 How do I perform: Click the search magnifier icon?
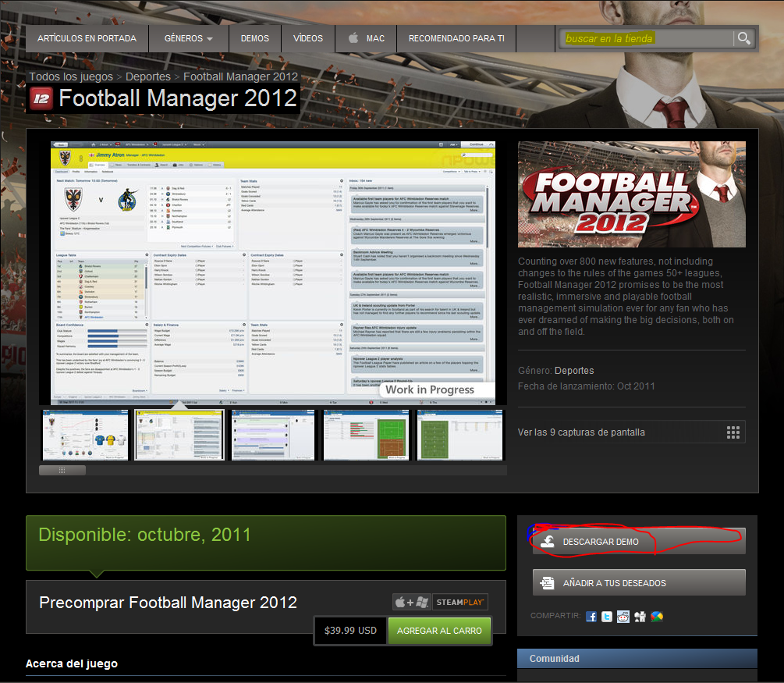(x=743, y=38)
